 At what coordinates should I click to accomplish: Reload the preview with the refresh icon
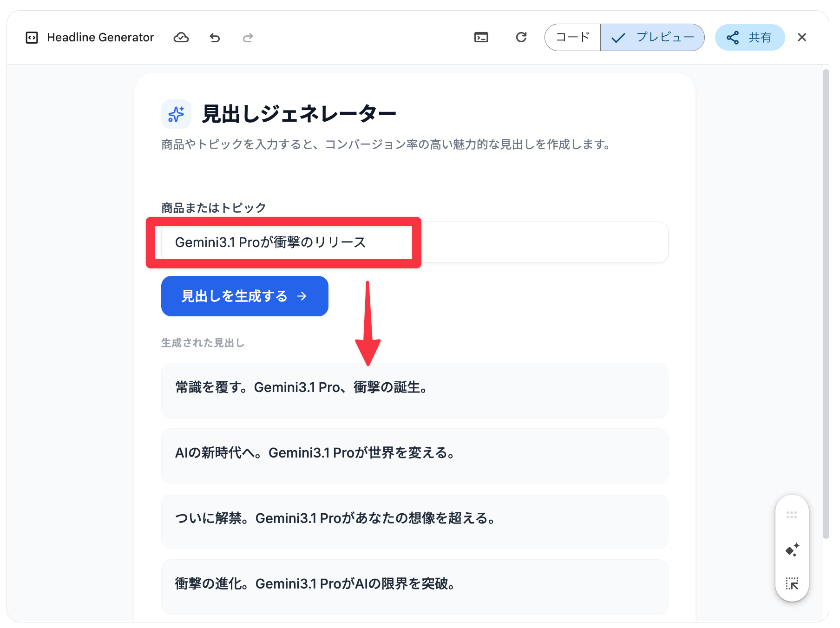[x=521, y=37]
